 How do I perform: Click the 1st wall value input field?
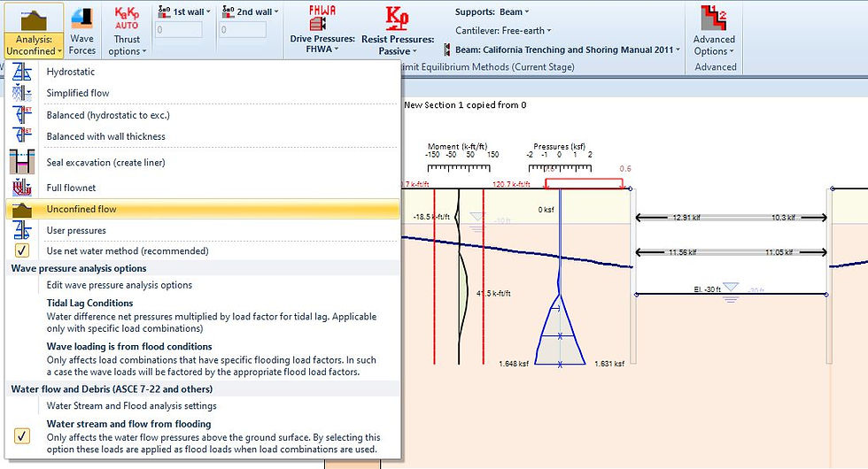179,29
